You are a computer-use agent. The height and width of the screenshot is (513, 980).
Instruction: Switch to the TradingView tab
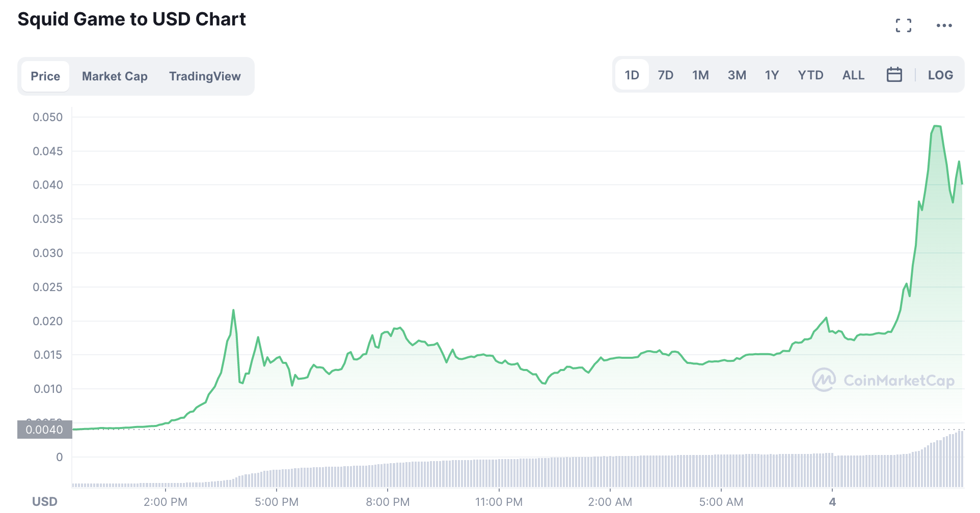(205, 76)
